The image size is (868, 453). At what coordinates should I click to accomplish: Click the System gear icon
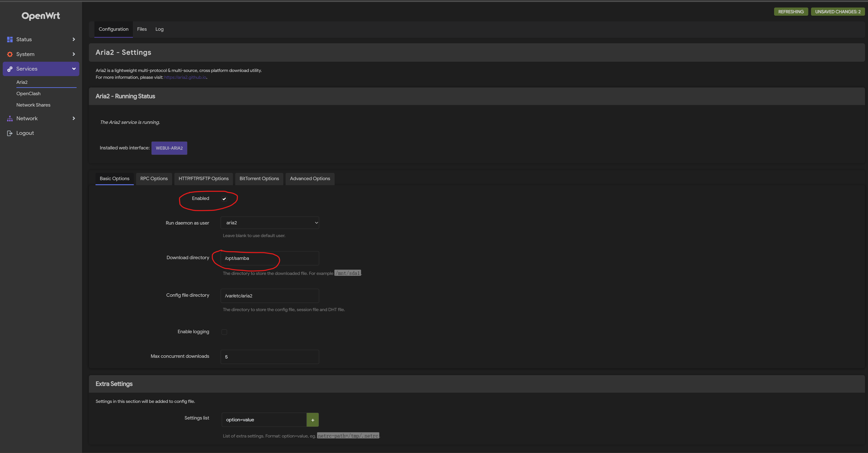coord(10,54)
